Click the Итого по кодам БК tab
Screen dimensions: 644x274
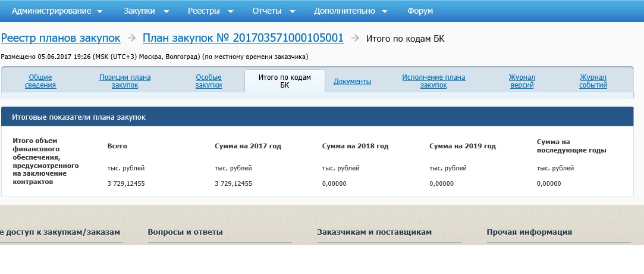point(284,81)
